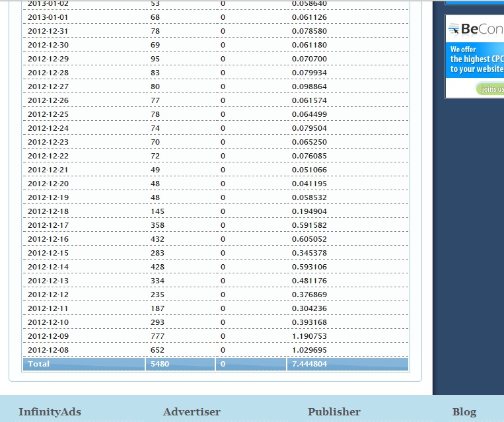Click the 'joins us' green button in the ad
504x422 pixels.
point(490,88)
